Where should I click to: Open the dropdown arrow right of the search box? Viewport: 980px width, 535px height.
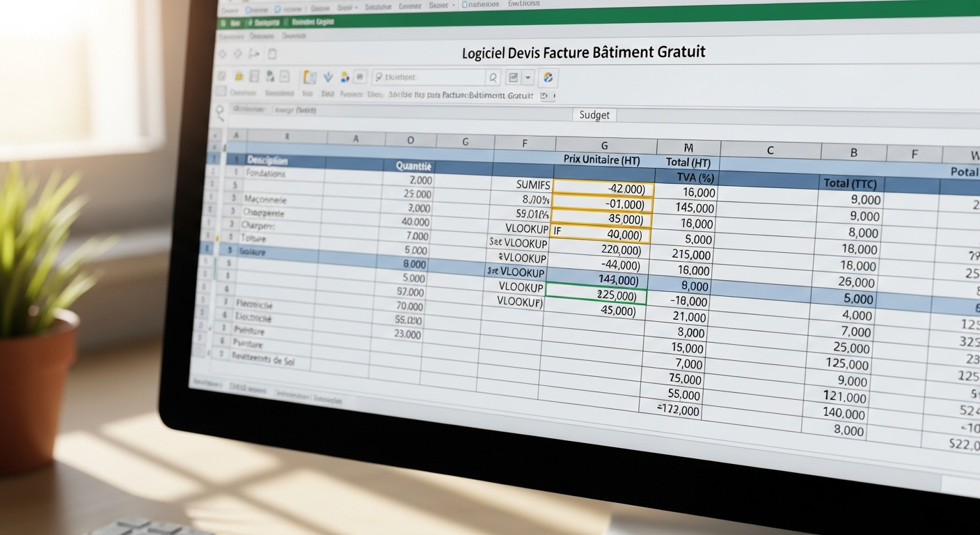[x=528, y=78]
